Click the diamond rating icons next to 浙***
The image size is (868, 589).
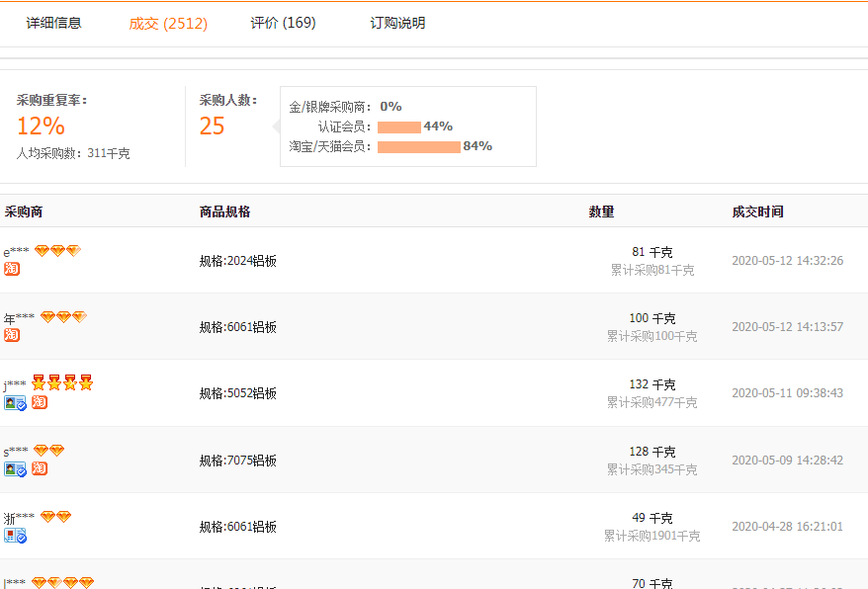(x=56, y=517)
